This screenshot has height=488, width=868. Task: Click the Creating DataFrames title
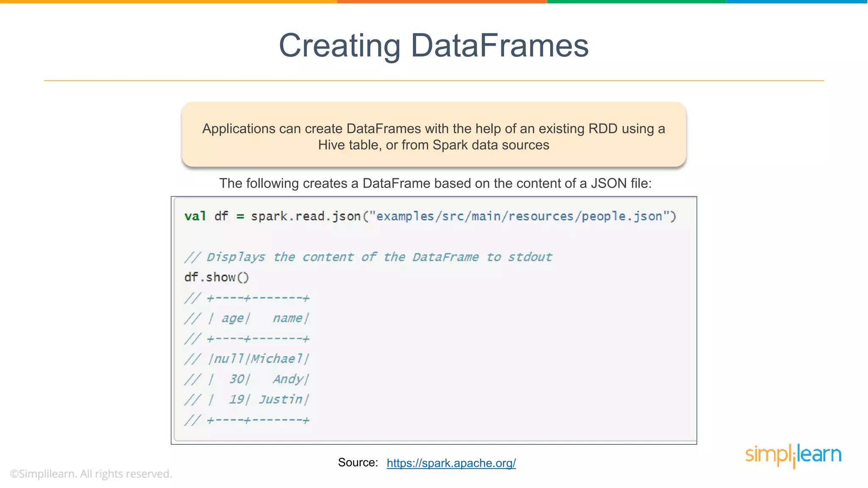point(434,46)
